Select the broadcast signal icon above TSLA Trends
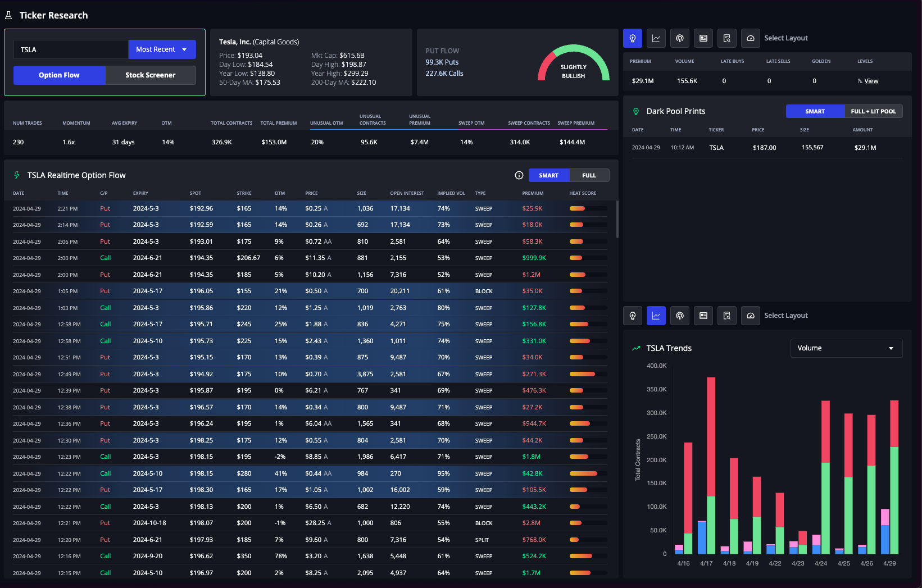The image size is (922, 588). 680,316
